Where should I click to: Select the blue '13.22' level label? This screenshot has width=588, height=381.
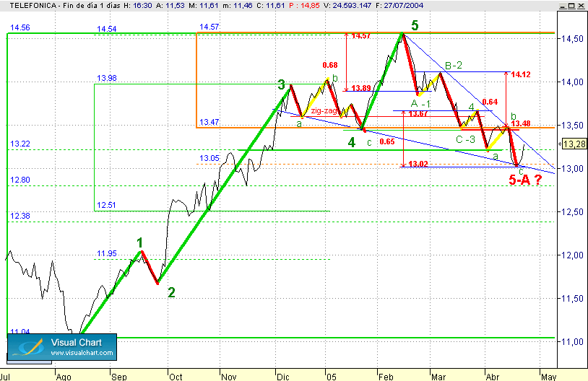(x=20, y=144)
